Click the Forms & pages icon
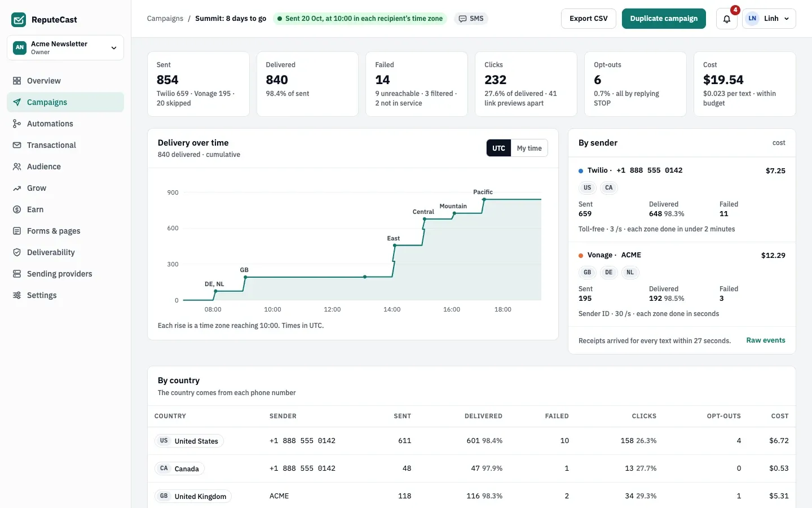The height and width of the screenshot is (508, 812). point(17,231)
